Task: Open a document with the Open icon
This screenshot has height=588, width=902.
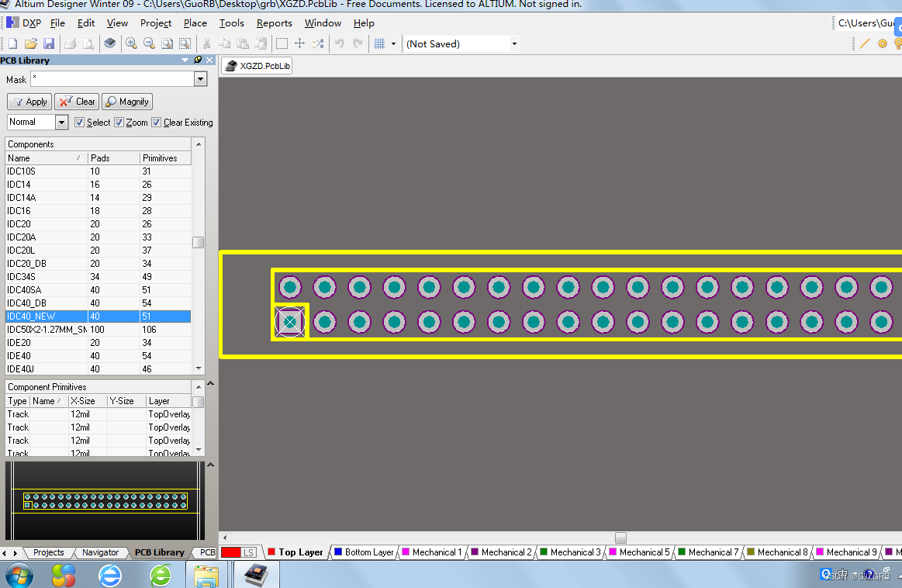Action: (30, 43)
